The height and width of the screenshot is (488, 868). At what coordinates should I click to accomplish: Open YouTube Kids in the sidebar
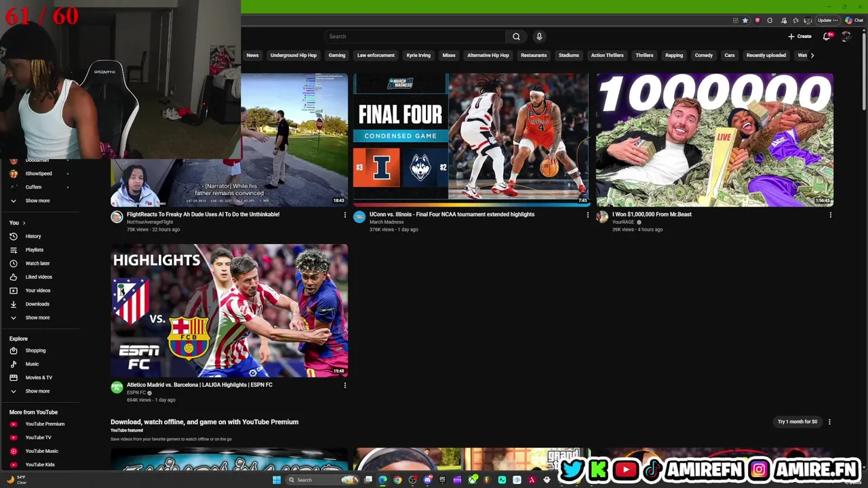[39, 464]
